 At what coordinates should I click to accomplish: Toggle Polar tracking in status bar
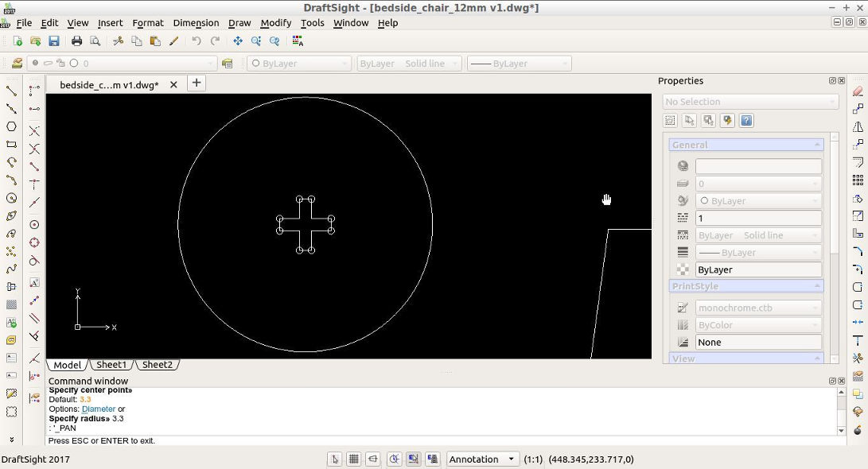click(x=394, y=459)
